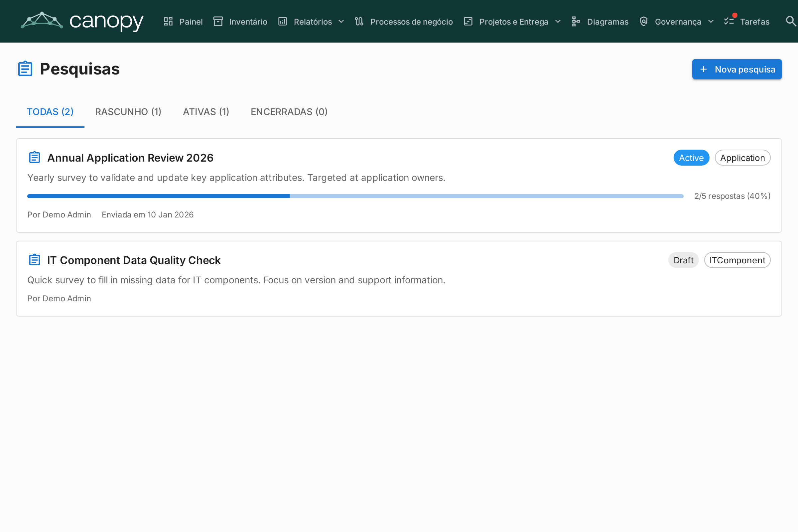Open search with the magnifier icon

click(x=791, y=21)
